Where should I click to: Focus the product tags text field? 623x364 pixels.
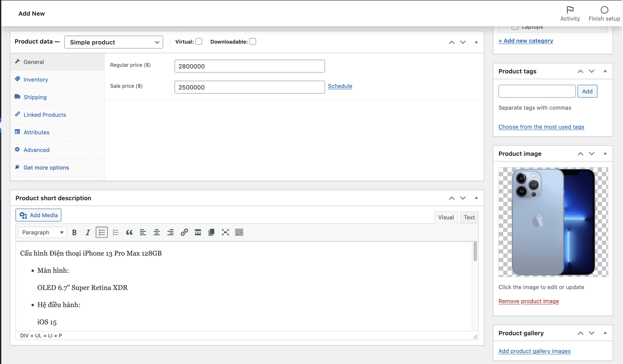(x=537, y=91)
